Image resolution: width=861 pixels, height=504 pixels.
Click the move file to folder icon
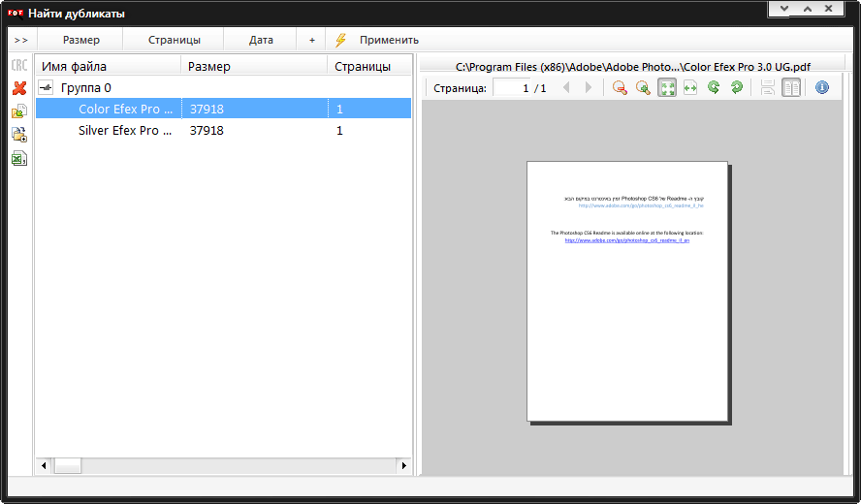(x=19, y=111)
